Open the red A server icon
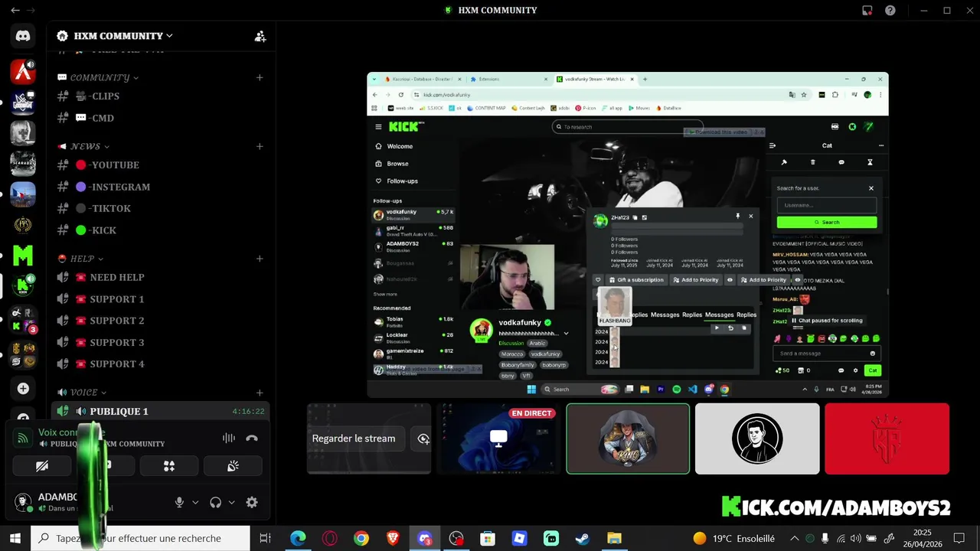 pyautogui.click(x=23, y=73)
